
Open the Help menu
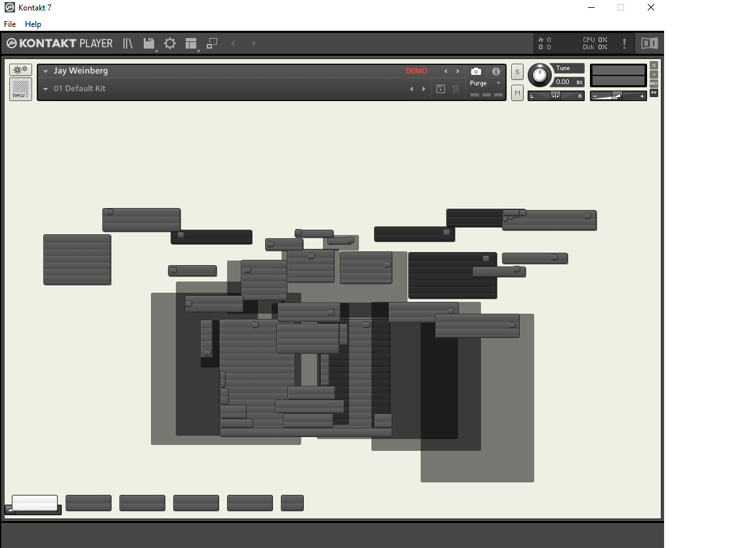coord(33,24)
